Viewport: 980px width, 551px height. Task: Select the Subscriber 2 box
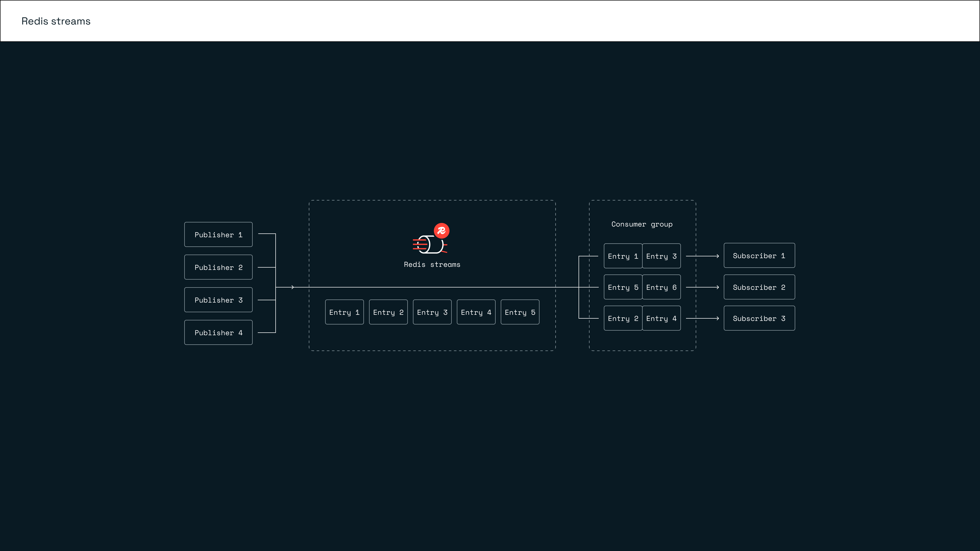point(759,287)
